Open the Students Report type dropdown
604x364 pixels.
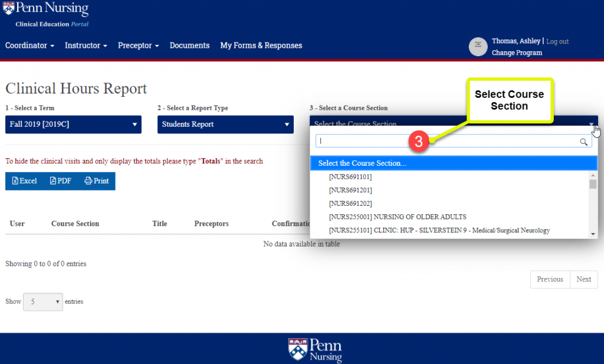[x=225, y=124]
